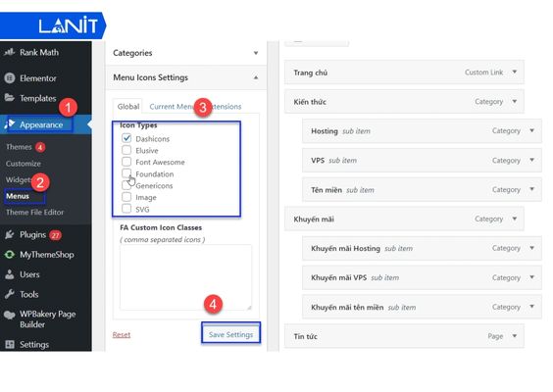The height and width of the screenshot is (392, 553).
Task: Click the Reset link
Action: click(122, 334)
